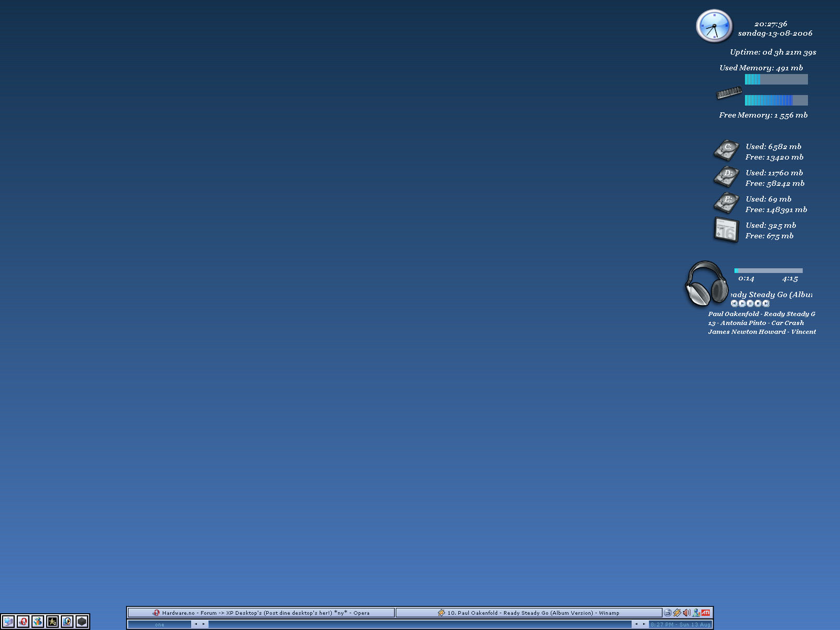This screenshot has height=630, width=840.
Task: Click the ATI tray icon
Action: click(706, 613)
